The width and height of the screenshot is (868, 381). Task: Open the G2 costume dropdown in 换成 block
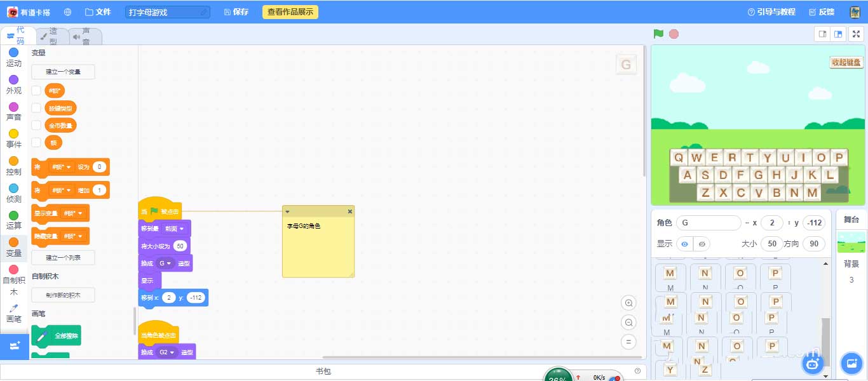tap(167, 352)
